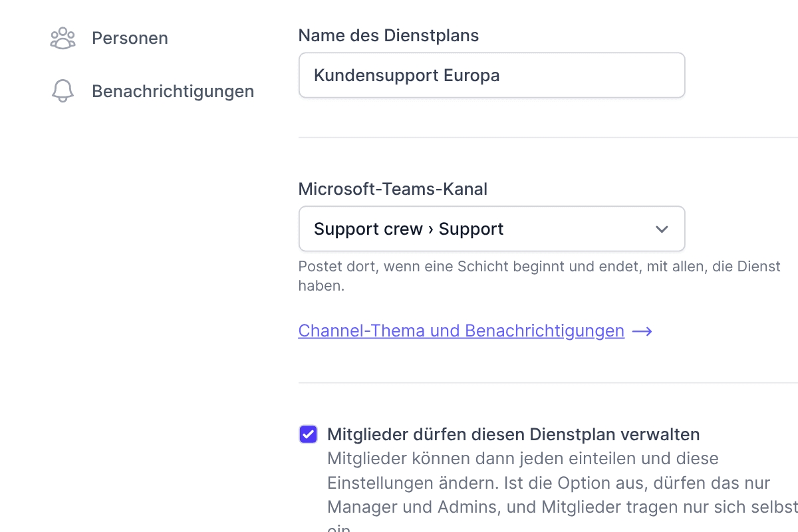Uncheck Mitglieder dürfen diesen Dienstplan verwalten
Screen dimensions: 798x532
coord(308,434)
